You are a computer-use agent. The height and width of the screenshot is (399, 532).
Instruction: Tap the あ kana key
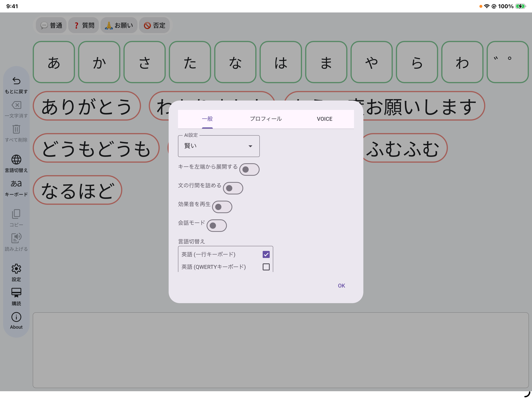54,62
